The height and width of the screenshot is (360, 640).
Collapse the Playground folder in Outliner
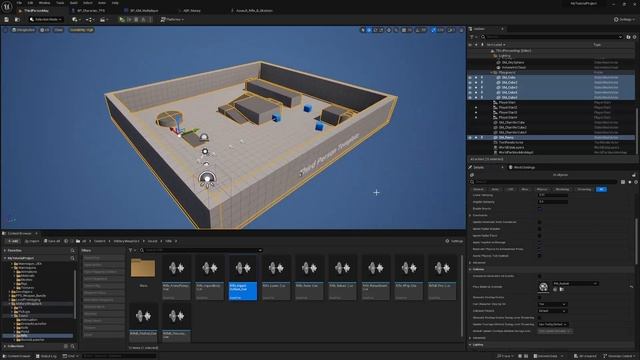pyautogui.click(x=491, y=72)
